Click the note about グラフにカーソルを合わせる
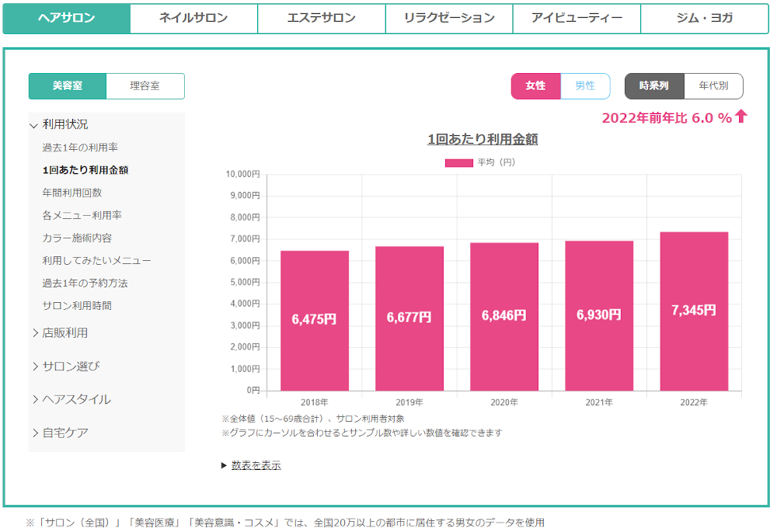Screen dimensions: 777x532 pos(362,433)
